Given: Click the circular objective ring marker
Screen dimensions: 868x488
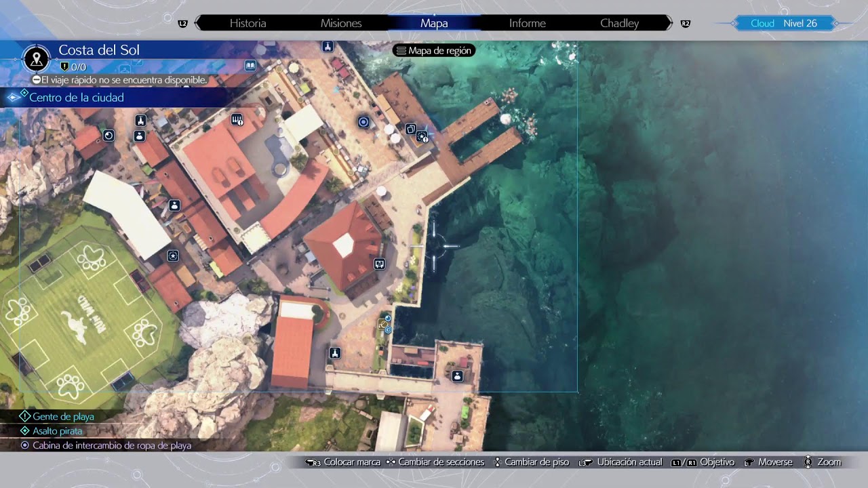Looking at the screenshot, I should [x=363, y=122].
